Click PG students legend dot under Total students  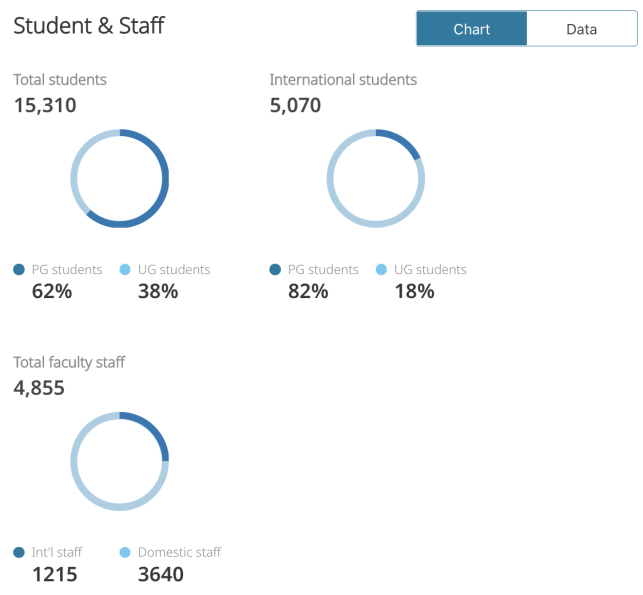tap(19, 269)
